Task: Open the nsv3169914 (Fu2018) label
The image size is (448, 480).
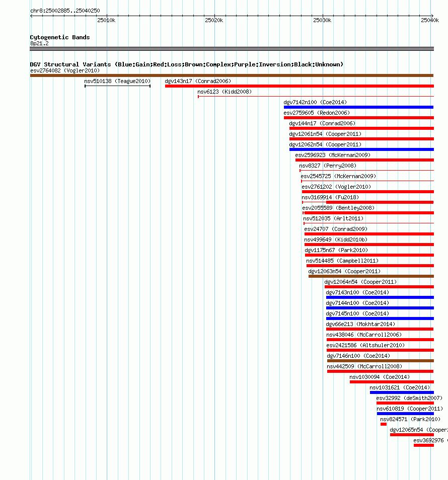Action: [330, 197]
